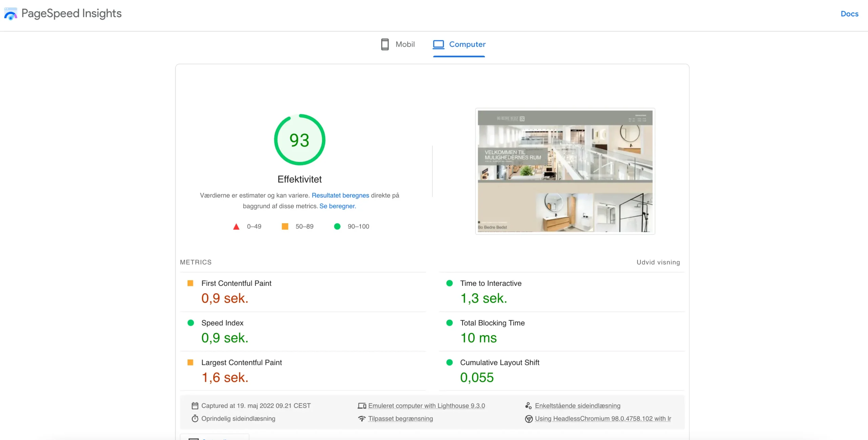Click the Time to Interactive label
Image resolution: width=868 pixels, height=440 pixels.
coord(491,284)
